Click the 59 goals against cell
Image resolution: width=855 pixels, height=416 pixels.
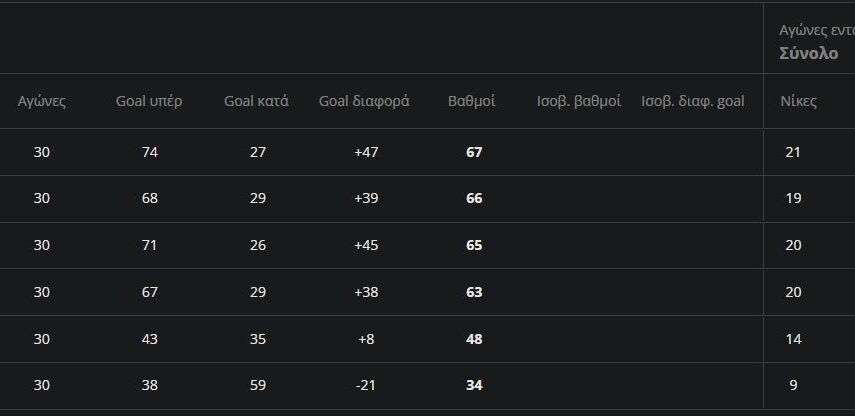258,385
